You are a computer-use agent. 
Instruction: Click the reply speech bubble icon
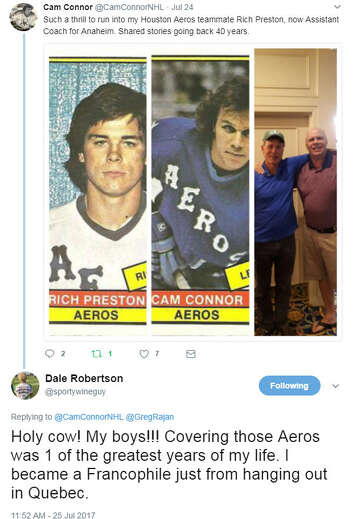point(49,354)
